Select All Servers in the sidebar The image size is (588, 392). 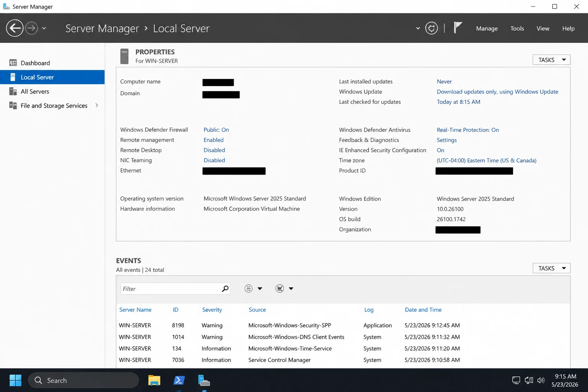(52, 91)
